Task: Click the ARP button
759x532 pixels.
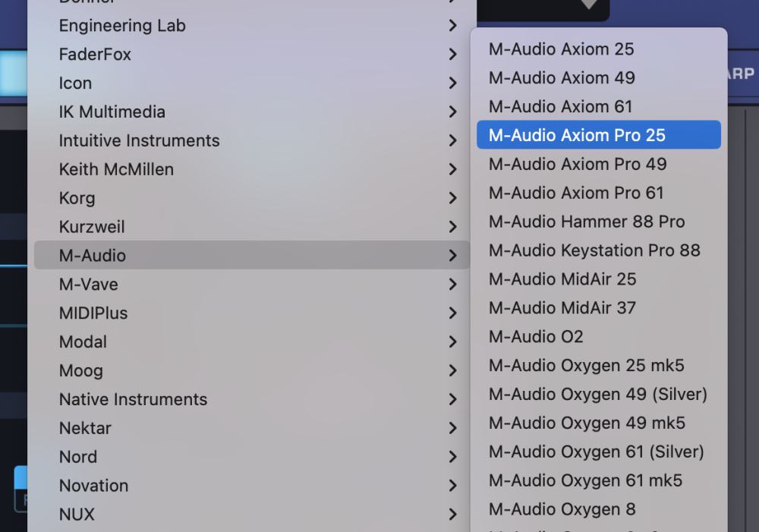Action: (742, 74)
